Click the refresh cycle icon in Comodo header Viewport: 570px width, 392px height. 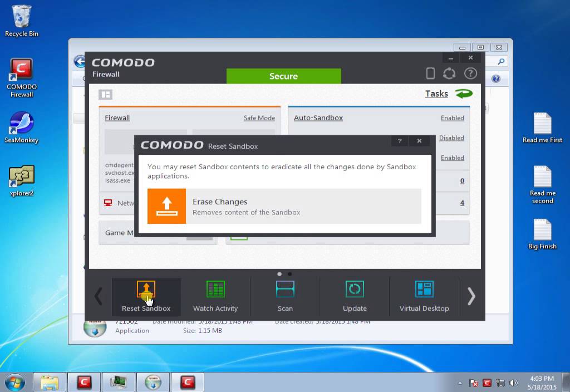pyautogui.click(x=449, y=73)
